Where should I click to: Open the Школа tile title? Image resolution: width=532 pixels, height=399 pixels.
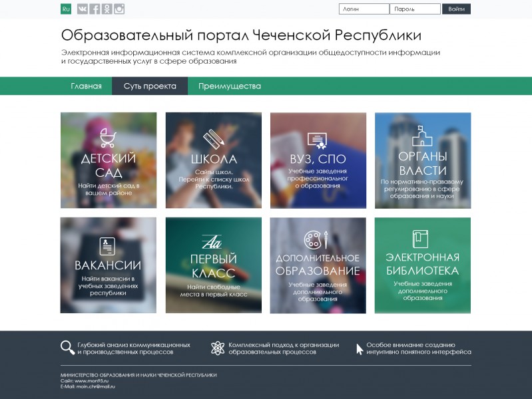pyautogui.click(x=214, y=159)
